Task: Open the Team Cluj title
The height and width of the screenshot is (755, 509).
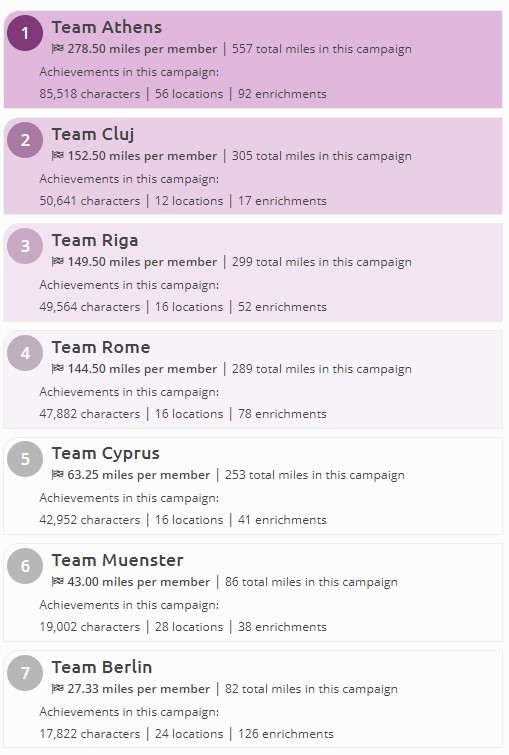Action: [93, 134]
